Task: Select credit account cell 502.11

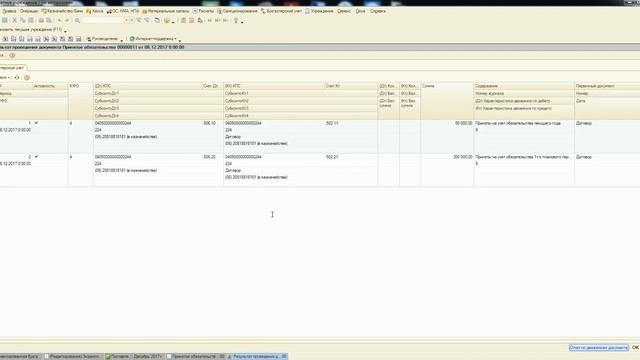Action: click(x=332, y=123)
